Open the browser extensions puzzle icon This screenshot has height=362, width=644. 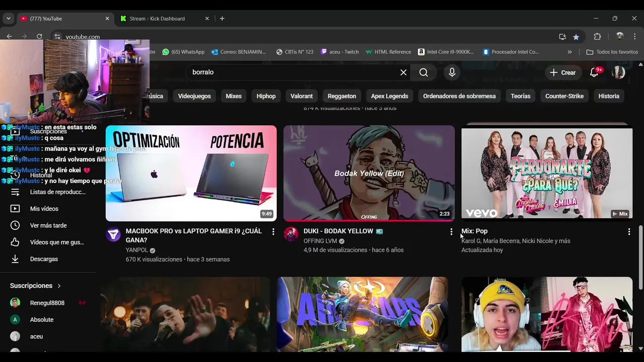click(598, 37)
